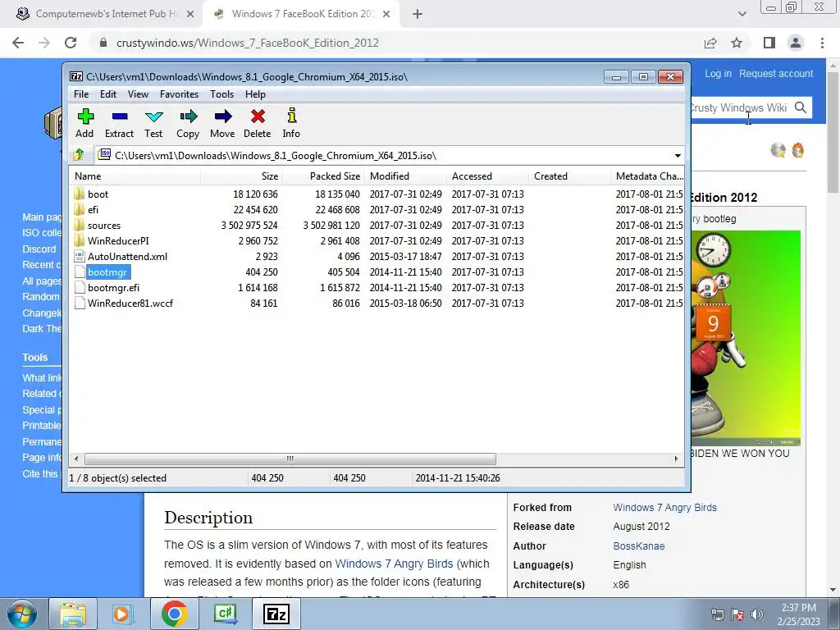Viewport: 840px width, 630px height.
Task: Click the share page icon in Chrome
Action: [710, 43]
